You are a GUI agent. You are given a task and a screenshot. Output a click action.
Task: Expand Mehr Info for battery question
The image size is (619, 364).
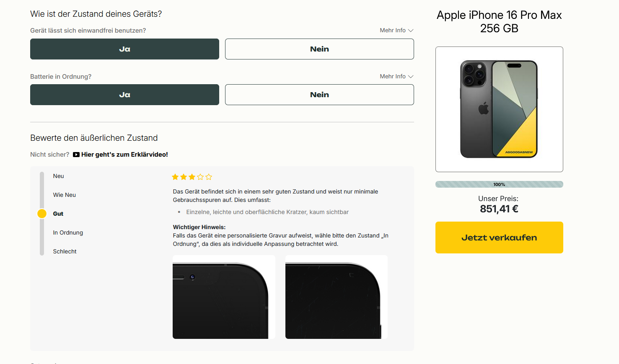click(x=396, y=77)
